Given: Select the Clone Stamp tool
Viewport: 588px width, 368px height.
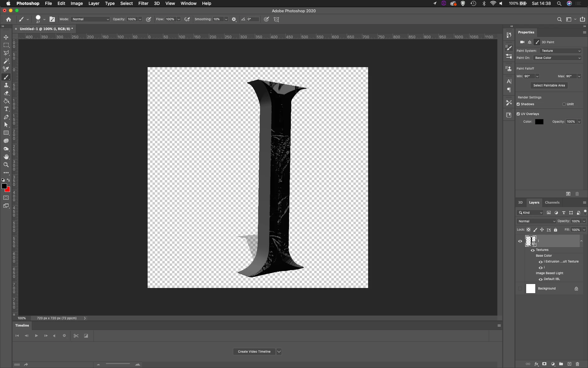Looking at the screenshot, I should point(6,85).
